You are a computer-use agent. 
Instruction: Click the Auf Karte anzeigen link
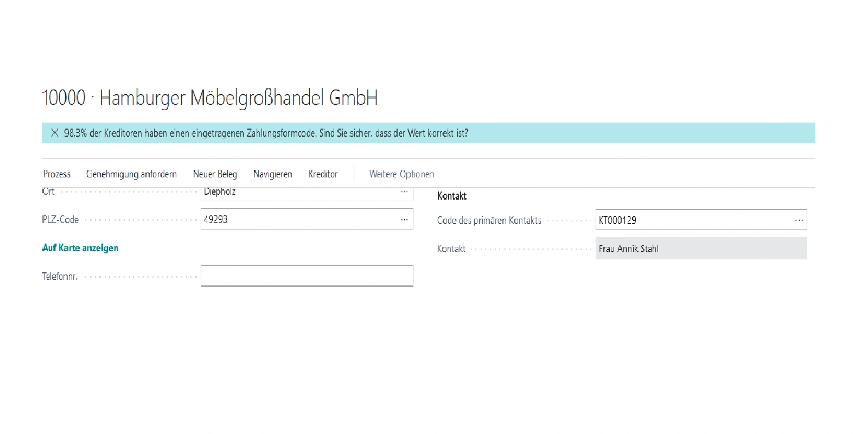point(80,248)
